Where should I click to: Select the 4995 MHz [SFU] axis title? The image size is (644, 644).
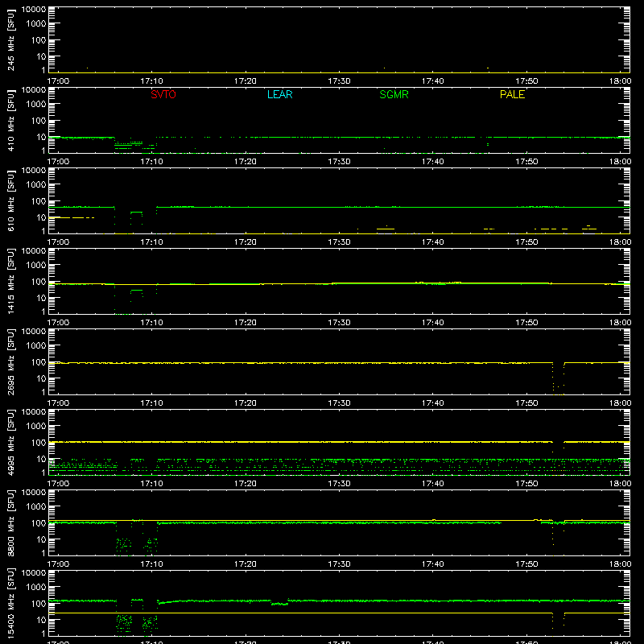coord(10,442)
